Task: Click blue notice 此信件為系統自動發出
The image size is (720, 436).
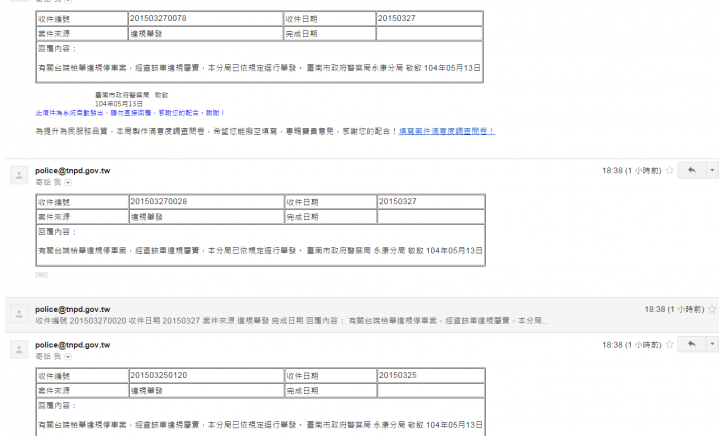Action: point(130,112)
